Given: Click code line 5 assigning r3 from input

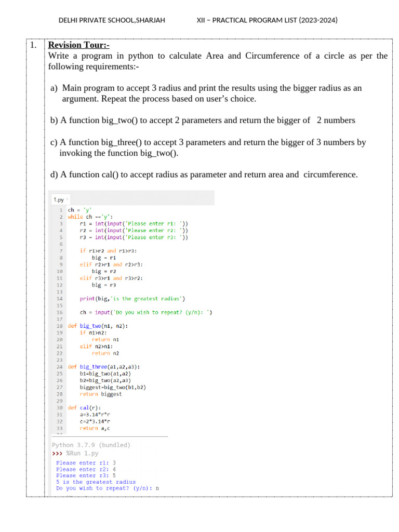Looking at the screenshot, I should 134,237.
